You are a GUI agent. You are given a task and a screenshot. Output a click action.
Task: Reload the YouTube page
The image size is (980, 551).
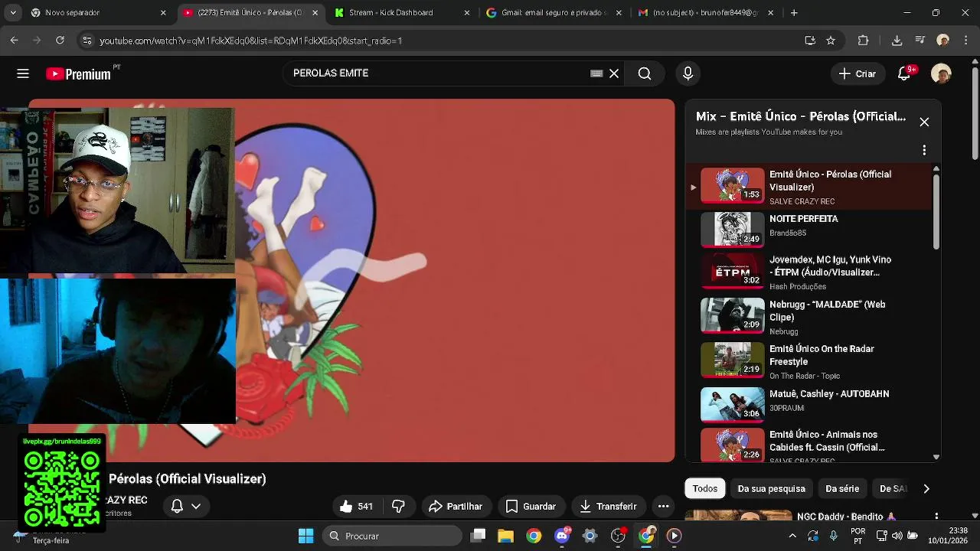coord(60,41)
